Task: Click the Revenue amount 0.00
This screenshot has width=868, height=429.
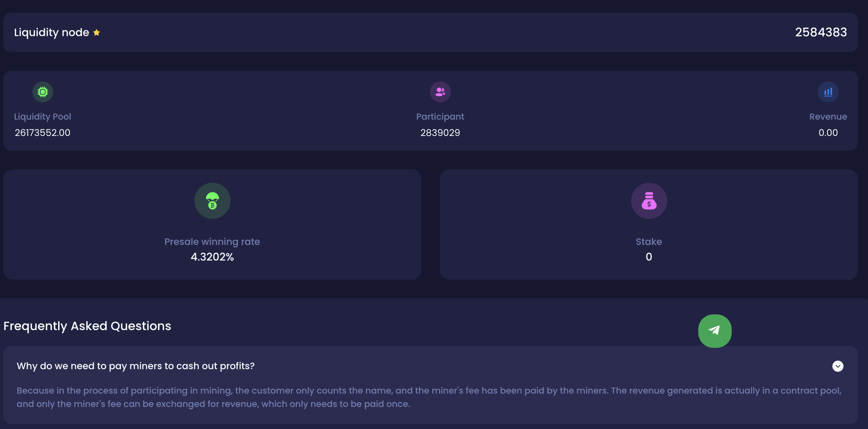Action: point(828,133)
